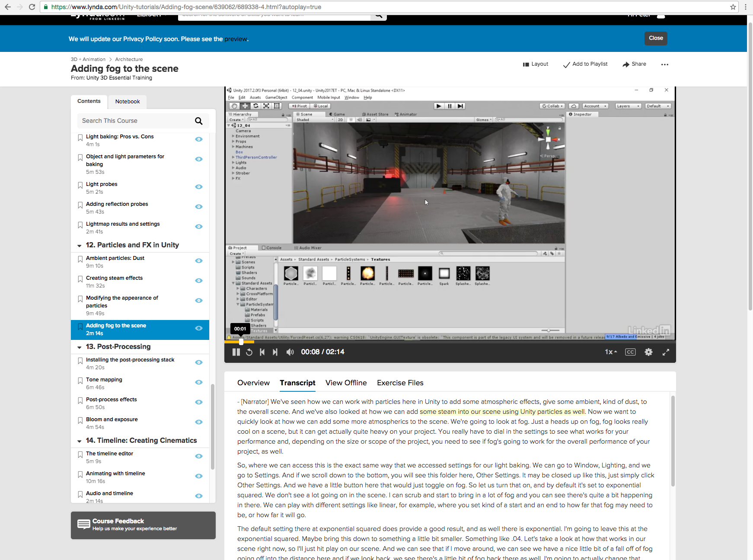Click the contents list scrollbar
This screenshot has width=753, height=560.
(x=212, y=426)
